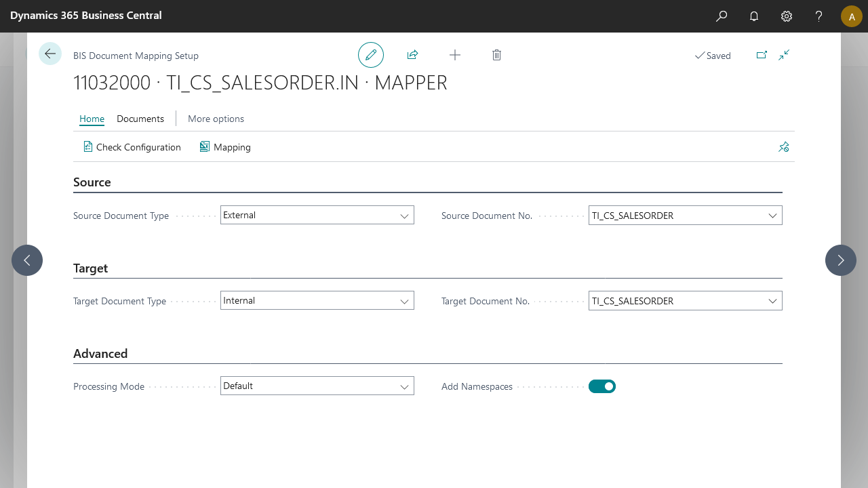Click the Processing Mode label
Image resolution: width=868 pixels, height=488 pixels.
point(109,386)
